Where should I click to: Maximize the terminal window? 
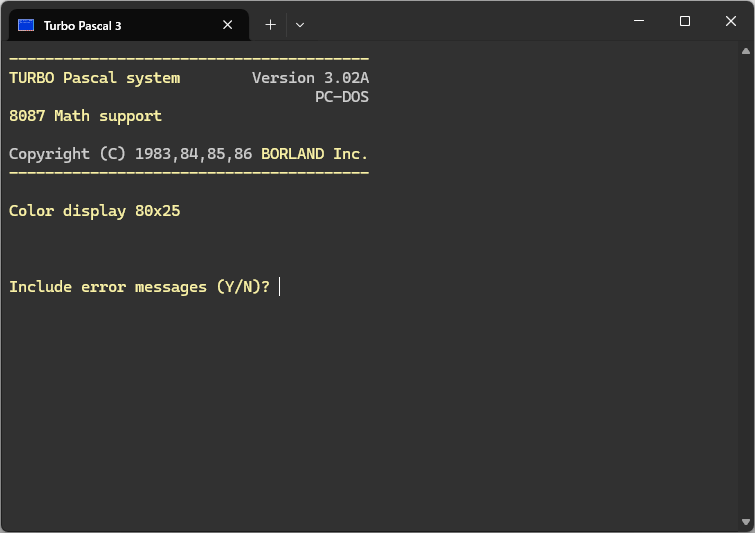pyautogui.click(x=685, y=21)
